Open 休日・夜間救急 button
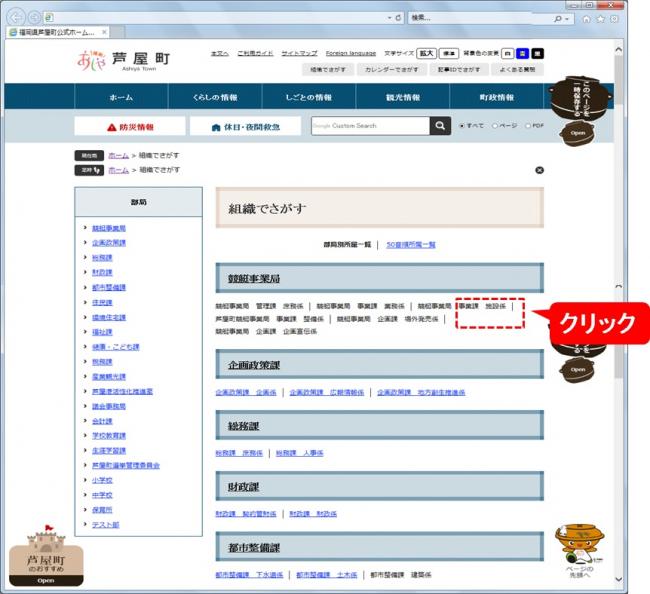This screenshot has height=594, width=650. coord(245,126)
